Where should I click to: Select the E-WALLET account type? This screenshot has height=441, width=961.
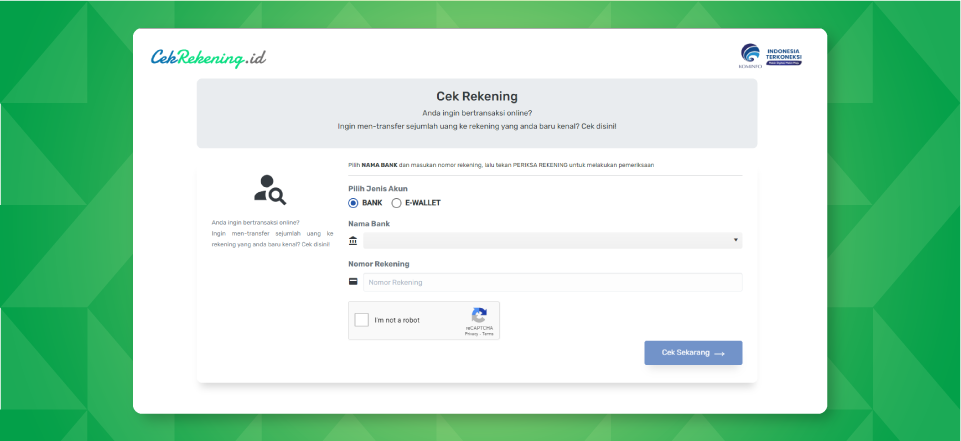(397, 203)
